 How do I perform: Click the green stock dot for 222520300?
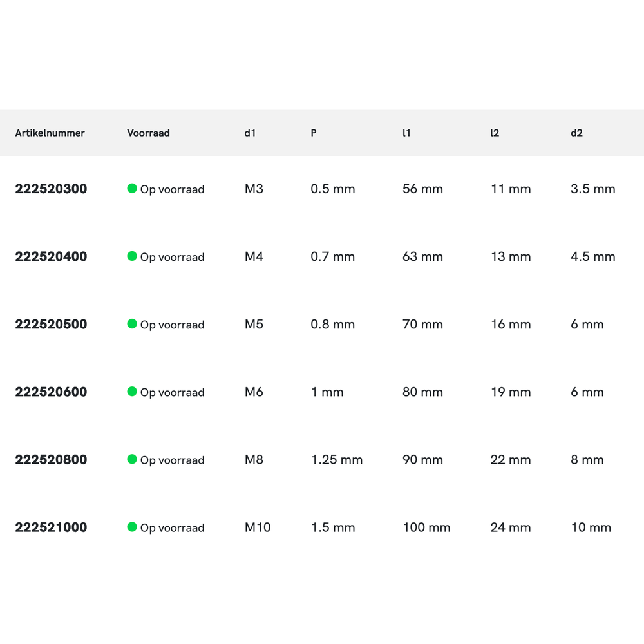pyautogui.click(x=132, y=189)
